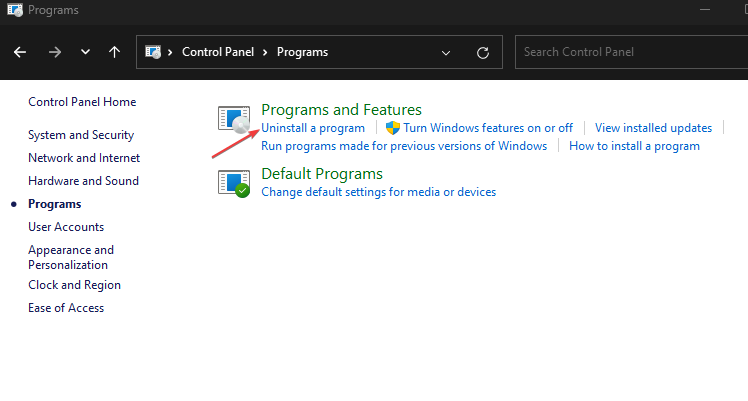Open Ease of Access category
Viewport: 748px width, 401px height.
click(x=66, y=308)
